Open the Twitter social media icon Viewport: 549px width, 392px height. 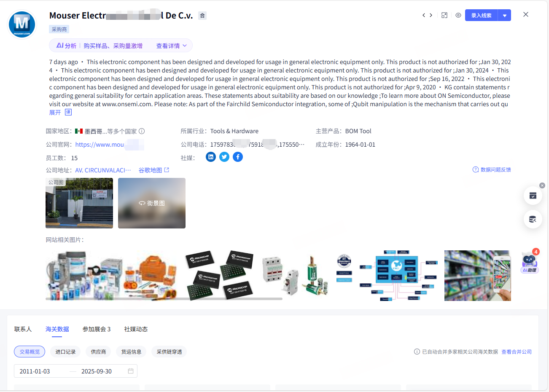224,157
